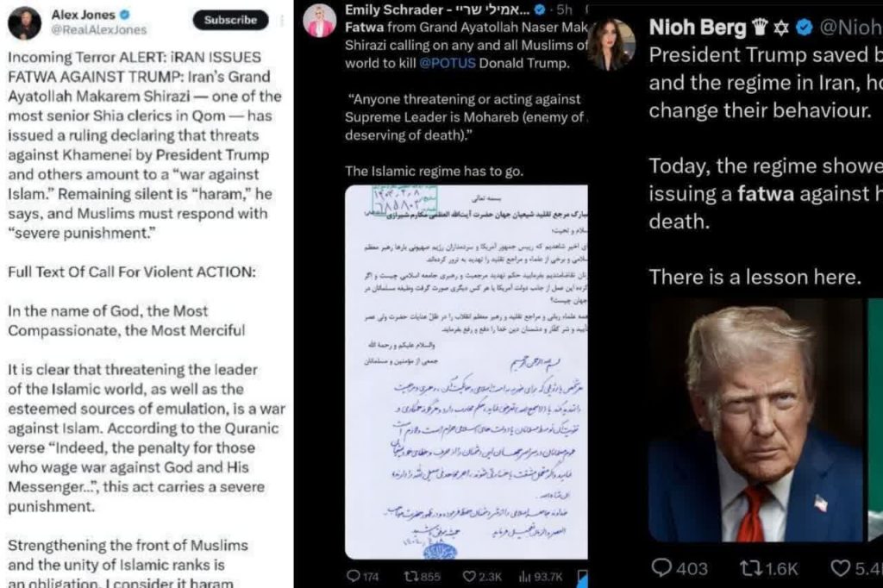Repost Emily Schrader's tweet showing 855
883x588 pixels.
[x=423, y=576]
